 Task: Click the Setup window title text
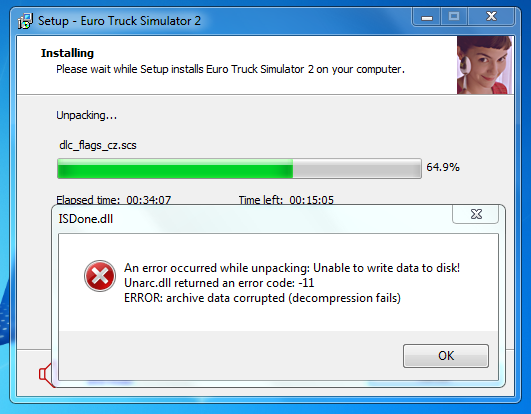point(119,21)
